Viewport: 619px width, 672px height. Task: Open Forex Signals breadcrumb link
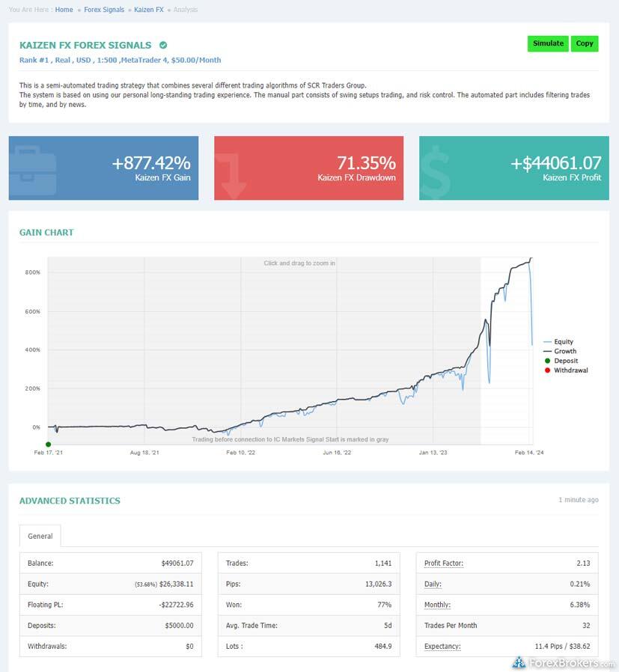(x=104, y=10)
